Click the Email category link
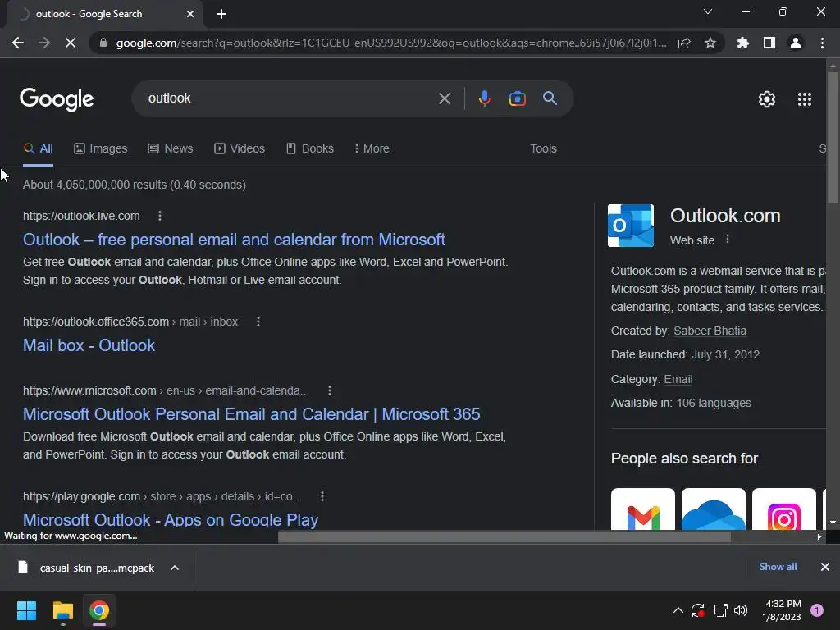Viewport: 840px width, 630px height. [678, 379]
